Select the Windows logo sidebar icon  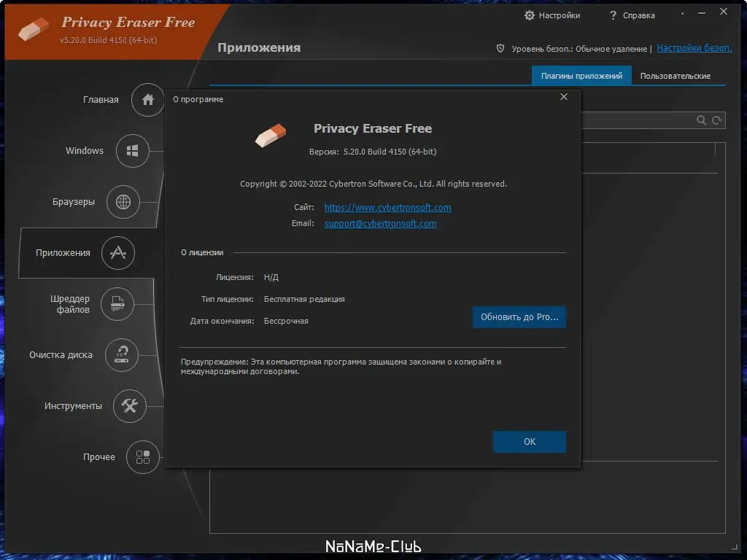[133, 151]
